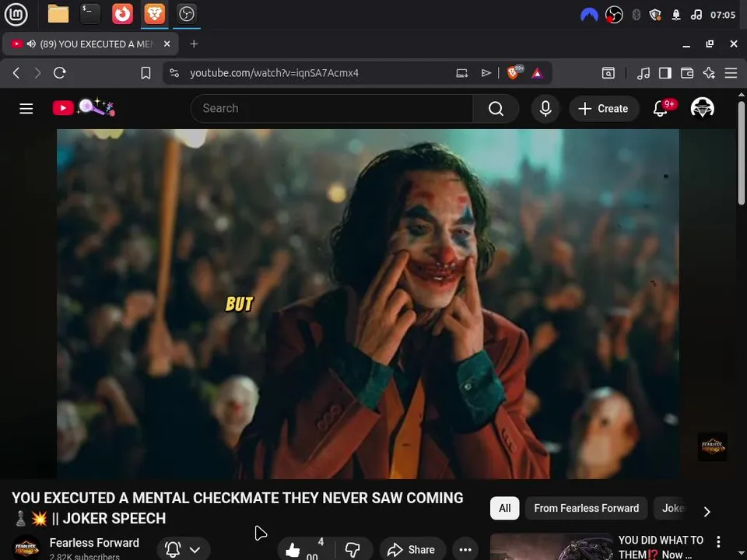Open the Fearless Forward channel name link
The image size is (747, 560).
click(94, 543)
